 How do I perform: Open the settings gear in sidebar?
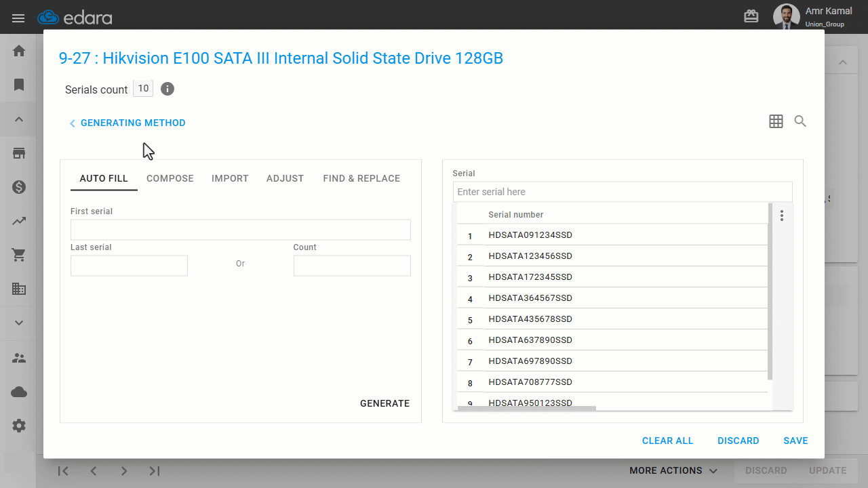coord(19,426)
